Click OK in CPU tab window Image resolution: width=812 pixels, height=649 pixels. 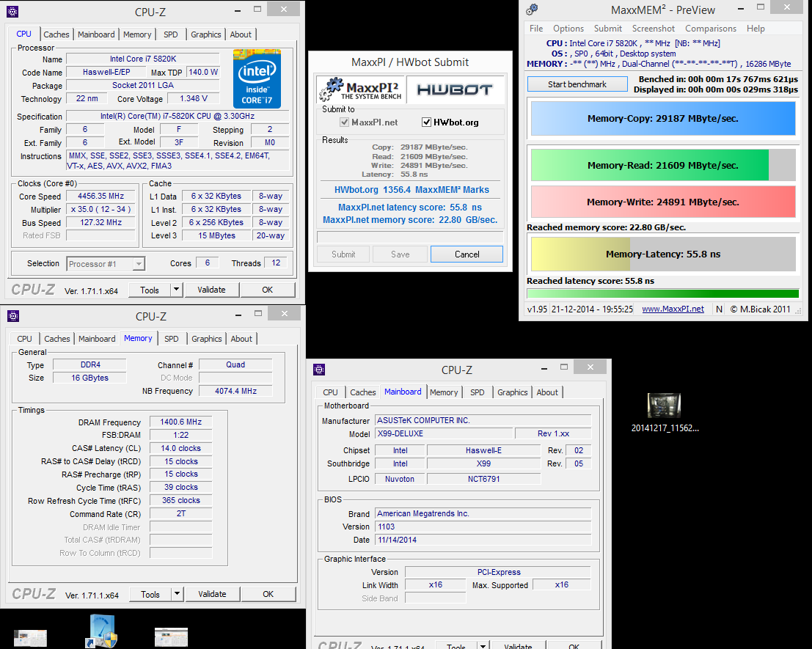[x=268, y=290]
